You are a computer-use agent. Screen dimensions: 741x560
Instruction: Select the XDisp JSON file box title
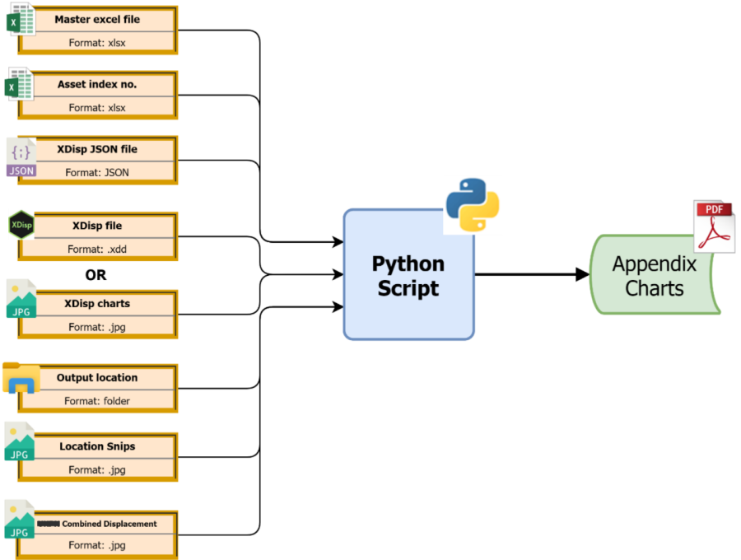tap(96, 150)
